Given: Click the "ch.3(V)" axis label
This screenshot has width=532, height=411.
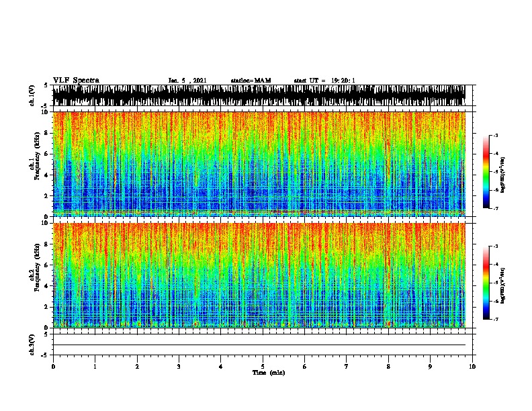Looking at the screenshot, I should [32, 345].
